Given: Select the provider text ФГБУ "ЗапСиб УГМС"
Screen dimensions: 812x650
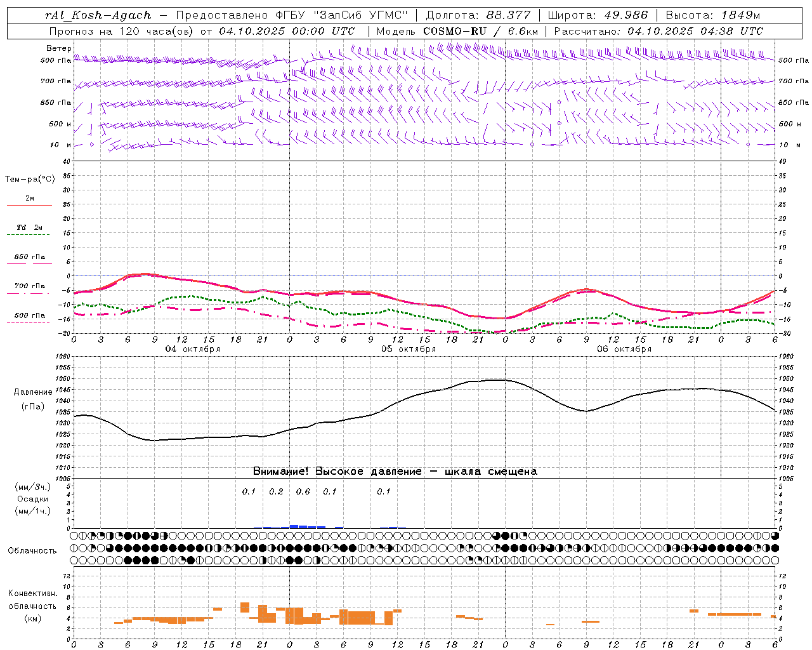Looking at the screenshot, I should [342, 15].
